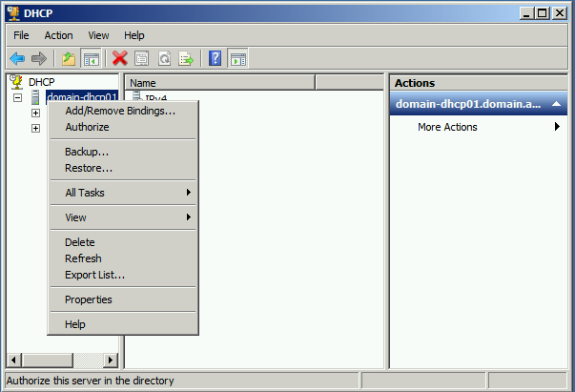The width and height of the screenshot is (575, 392).
Task: Select the DHCP root tree item
Action: [41, 82]
